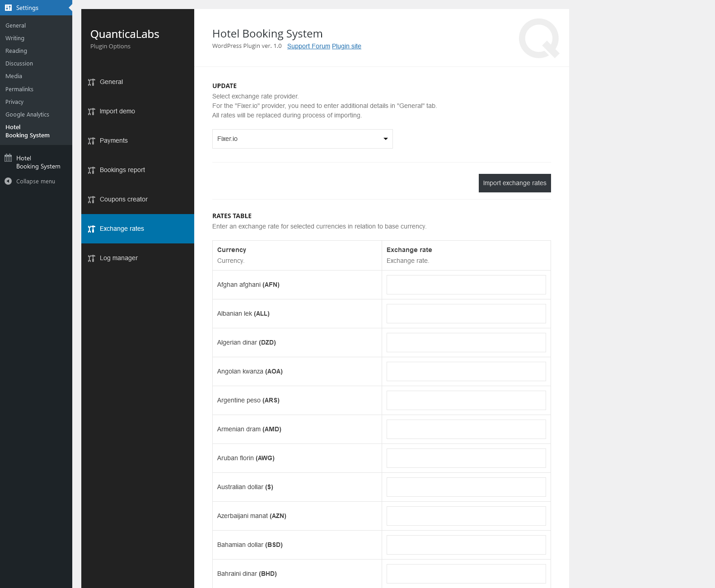
Task: Click the Hotel Booking System calendar icon
Action: tap(8, 158)
